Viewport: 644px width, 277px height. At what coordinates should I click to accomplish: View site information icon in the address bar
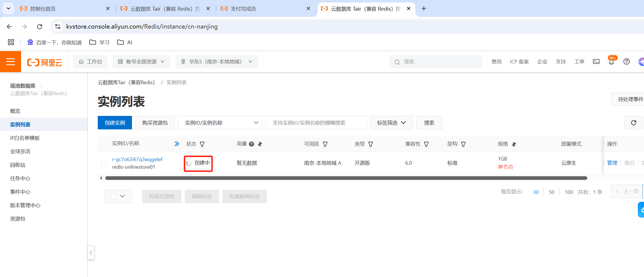click(x=58, y=26)
